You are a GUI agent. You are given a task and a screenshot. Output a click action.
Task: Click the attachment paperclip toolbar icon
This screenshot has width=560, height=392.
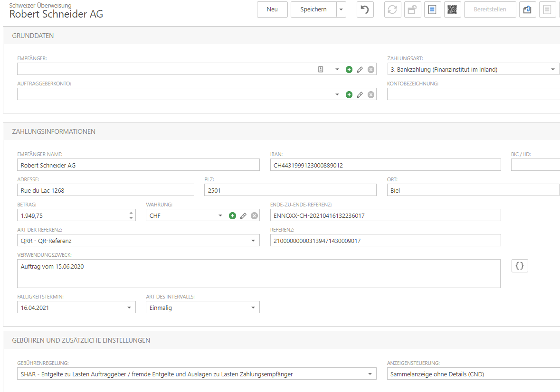(527, 9)
